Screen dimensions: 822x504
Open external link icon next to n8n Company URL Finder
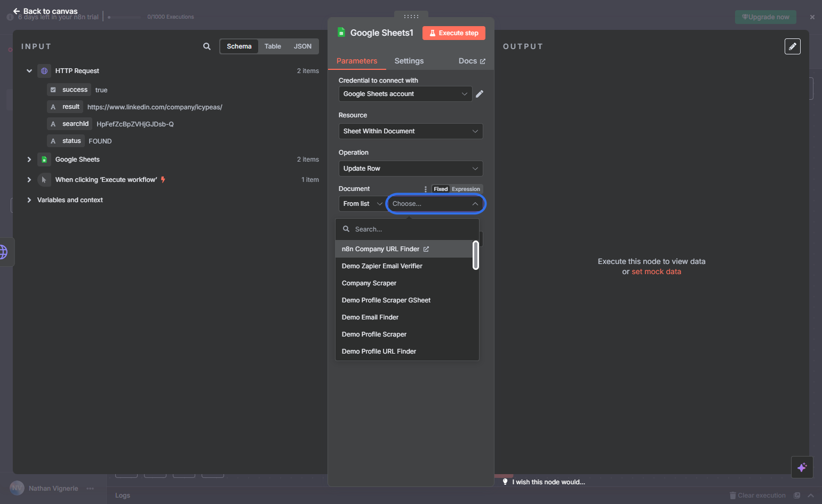click(x=426, y=249)
